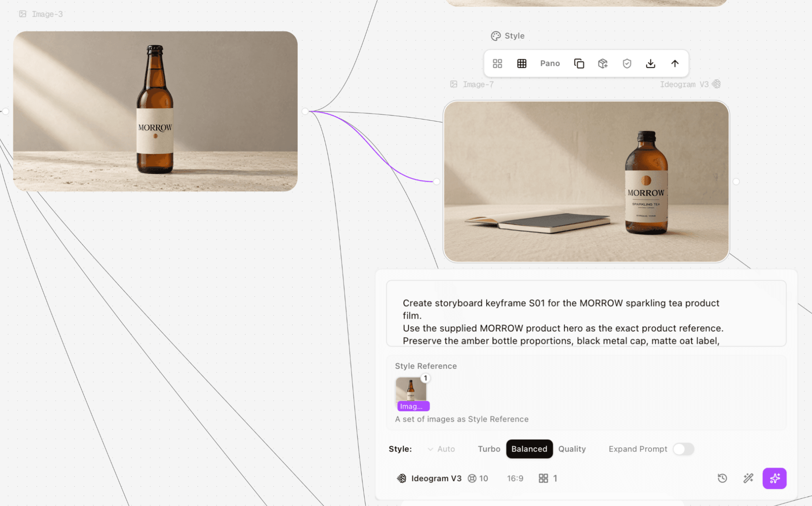This screenshot has height=506, width=812.
Task: Toggle the Expand Prompt switch
Action: coord(684,449)
